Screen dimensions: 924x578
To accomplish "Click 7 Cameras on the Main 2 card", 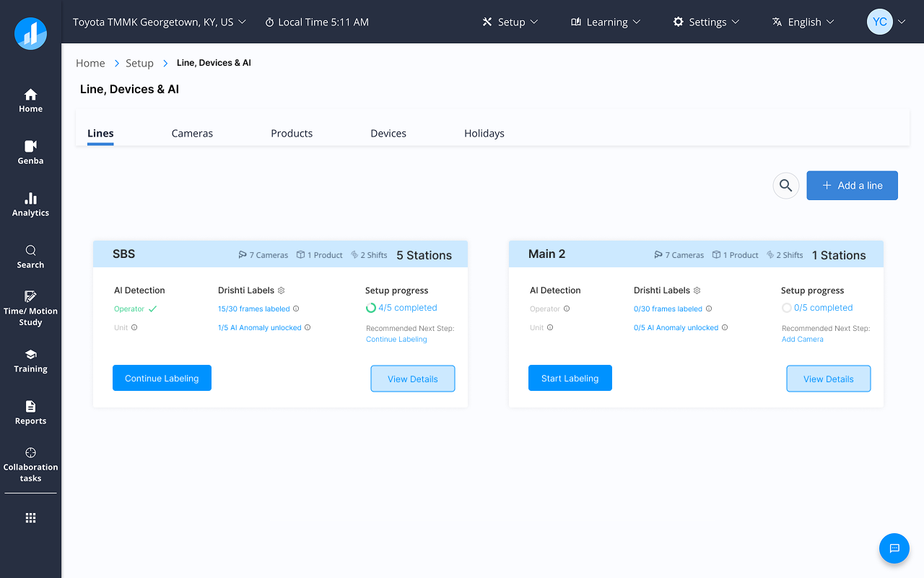I will tap(679, 255).
